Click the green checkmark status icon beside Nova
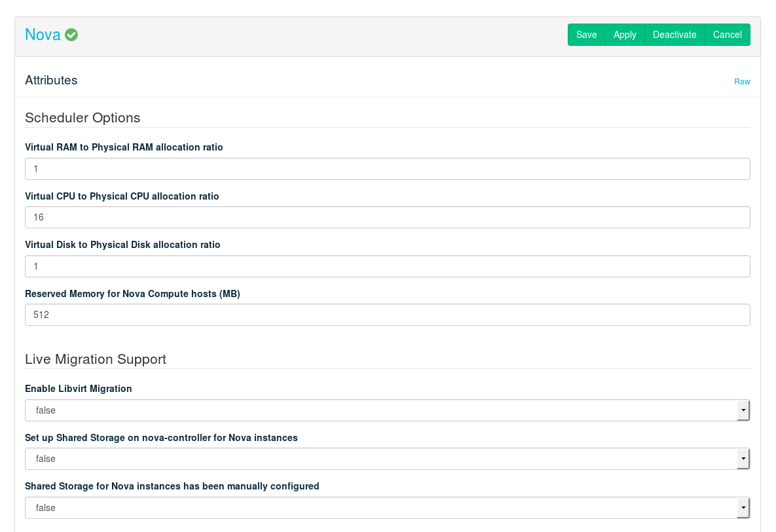Image resolution: width=776 pixels, height=532 pixels. [71, 35]
